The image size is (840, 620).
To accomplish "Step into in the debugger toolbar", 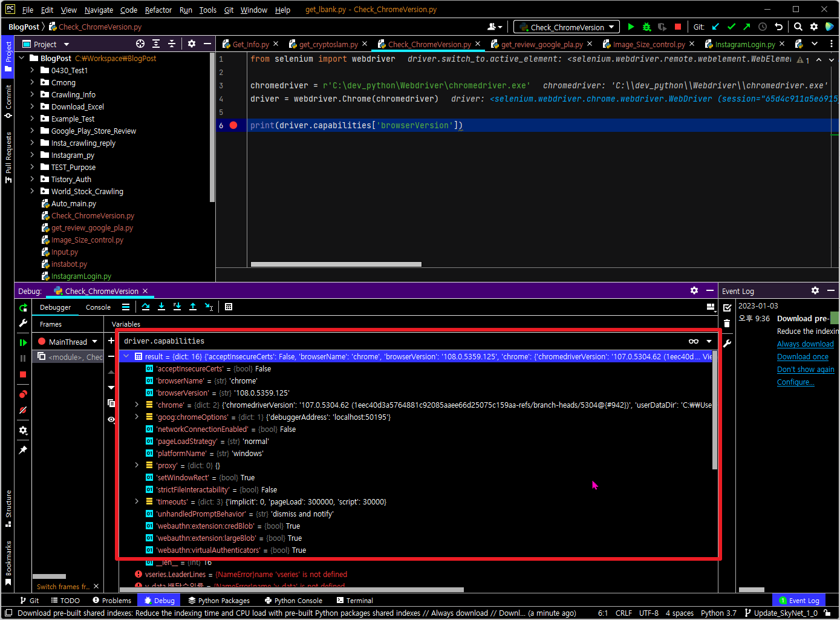I will pyautogui.click(x=161, y=307).
